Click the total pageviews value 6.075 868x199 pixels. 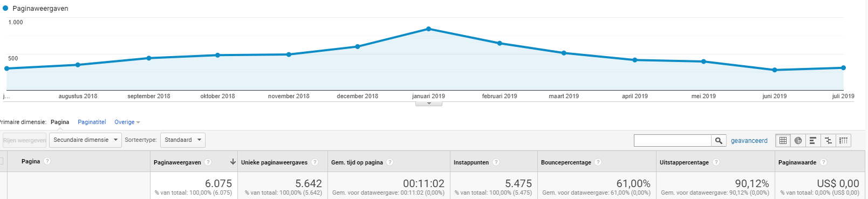click(x=218, y=183)
